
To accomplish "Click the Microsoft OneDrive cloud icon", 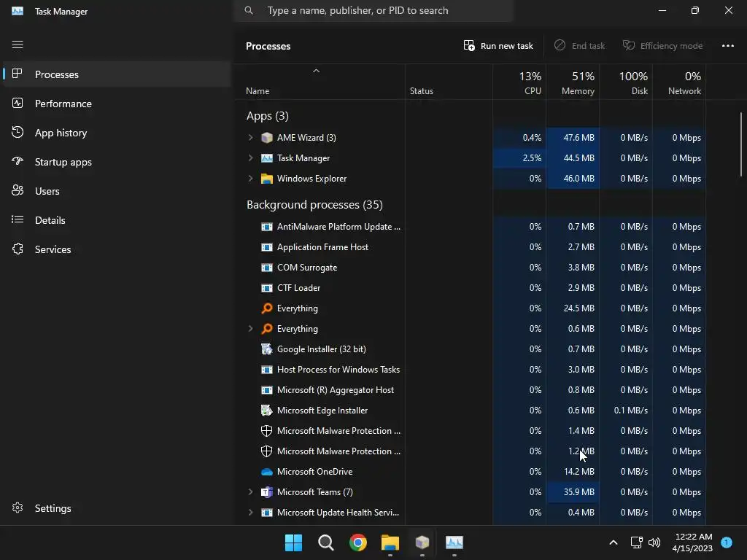I will 267,472.
